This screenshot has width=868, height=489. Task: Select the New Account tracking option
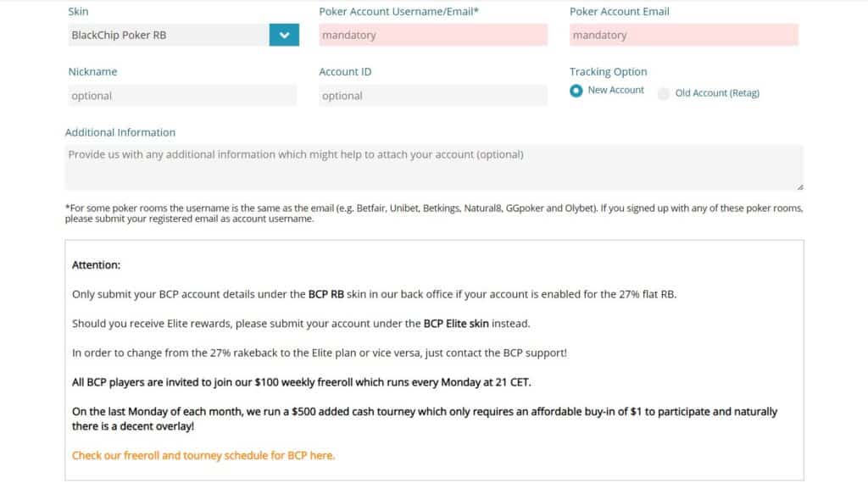tap(576, 91)
